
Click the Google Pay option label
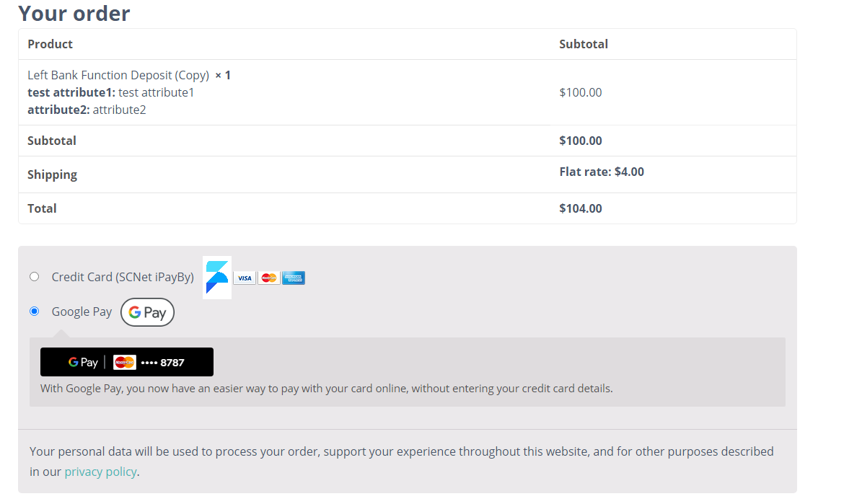point(82,311)
